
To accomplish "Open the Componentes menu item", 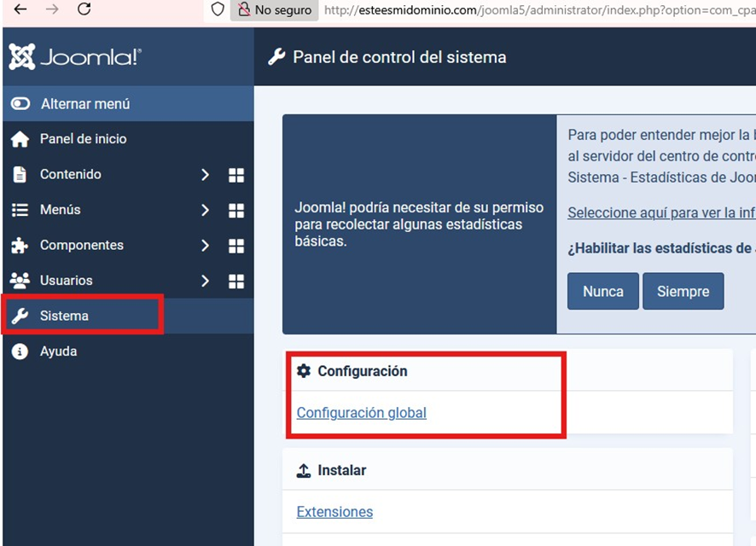I will click(81, 245).
